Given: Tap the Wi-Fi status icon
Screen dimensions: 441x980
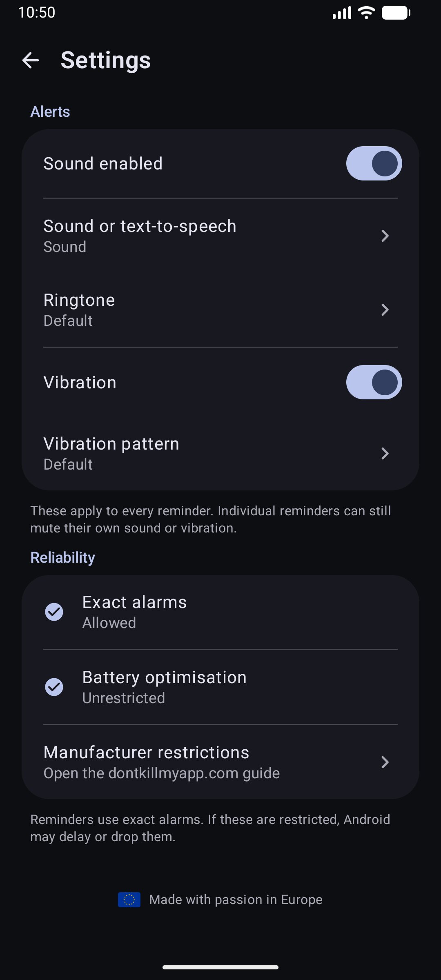Looking at the screenshot, I should [366, 13].
